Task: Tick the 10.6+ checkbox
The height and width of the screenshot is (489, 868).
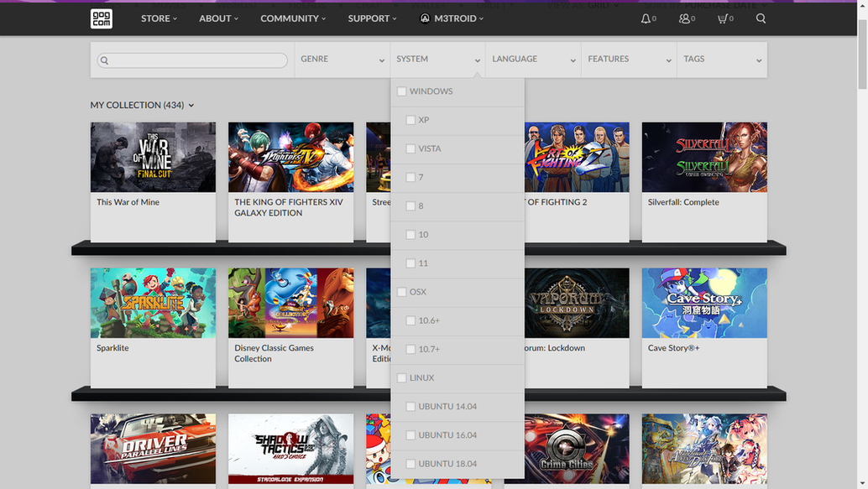Action: point(410,321)
